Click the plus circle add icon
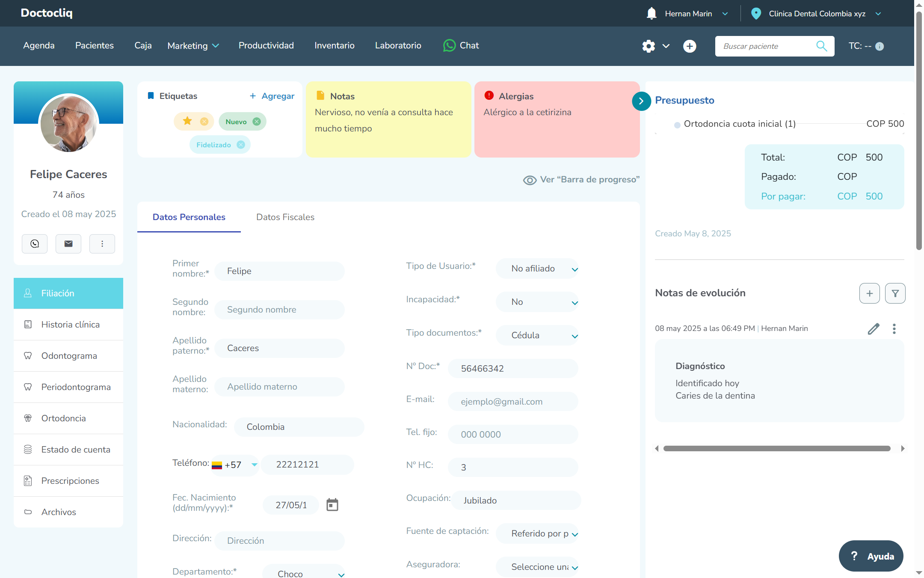The image size is (924, 578). tap(690, 46)
